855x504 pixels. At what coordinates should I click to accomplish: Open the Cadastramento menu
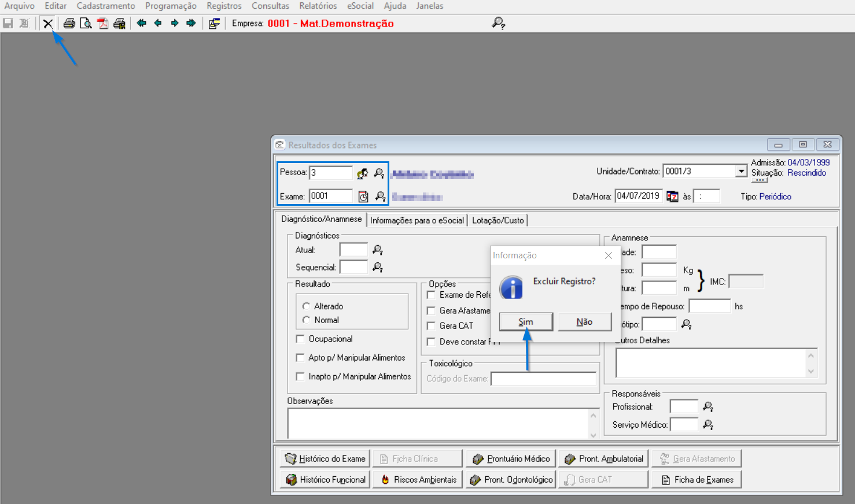click(106, 6)
